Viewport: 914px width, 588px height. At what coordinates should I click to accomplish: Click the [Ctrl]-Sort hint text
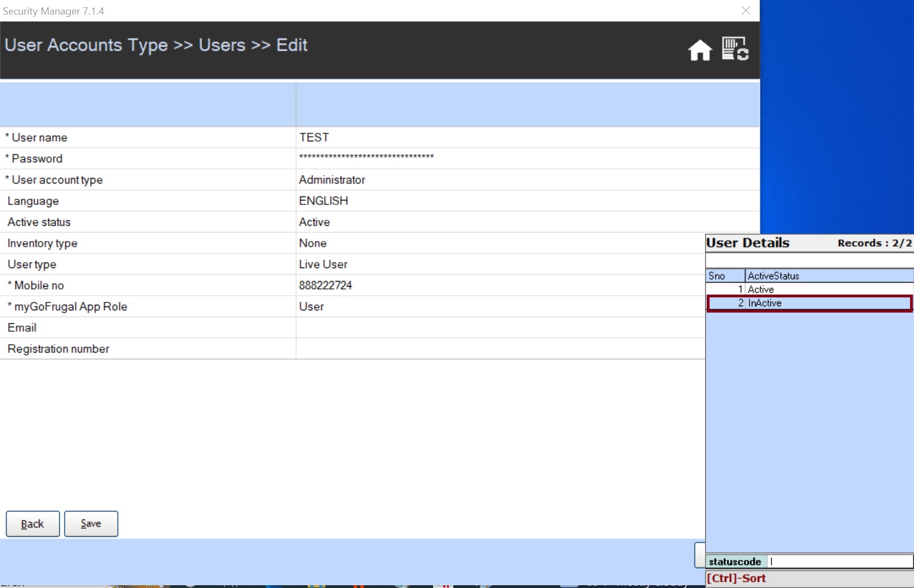[737, 578]
